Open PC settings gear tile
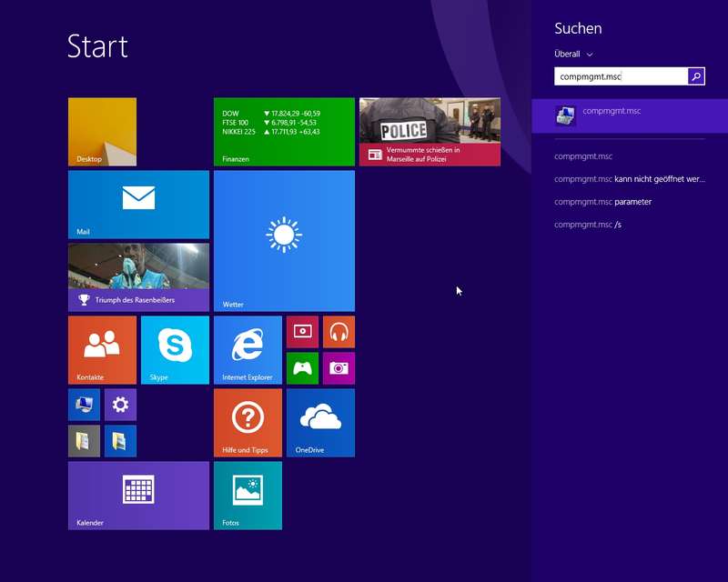This screenshot has width=728, height=582. [120, 405]
